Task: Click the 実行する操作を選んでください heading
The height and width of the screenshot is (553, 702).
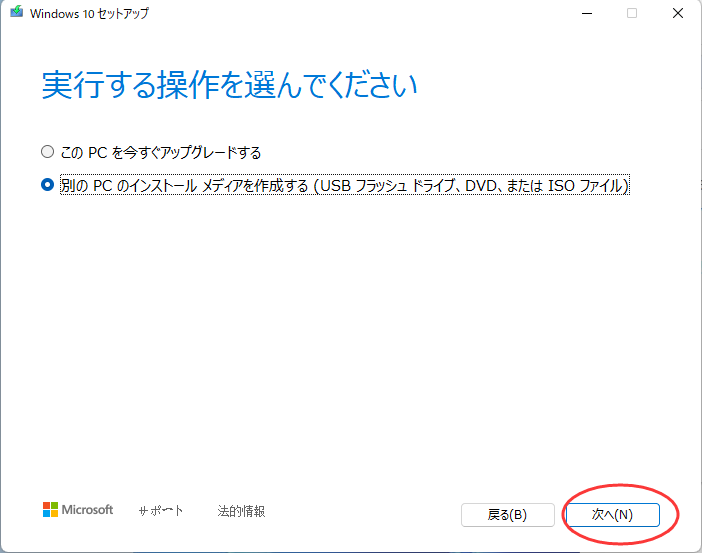Action: coord(229,85)
